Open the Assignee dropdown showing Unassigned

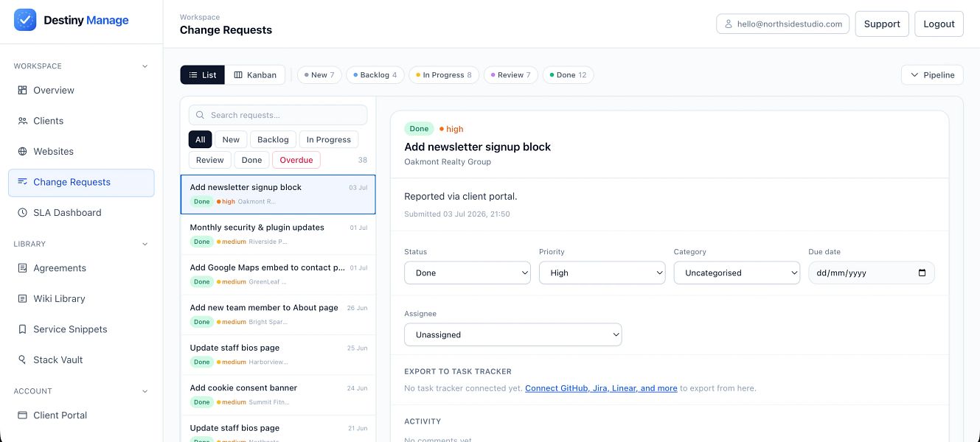(x=513, y=334)
